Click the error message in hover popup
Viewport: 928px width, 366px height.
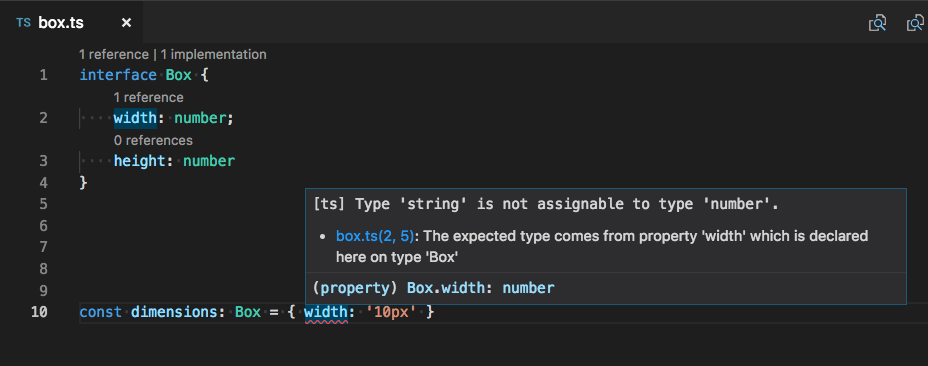[546, 204]
